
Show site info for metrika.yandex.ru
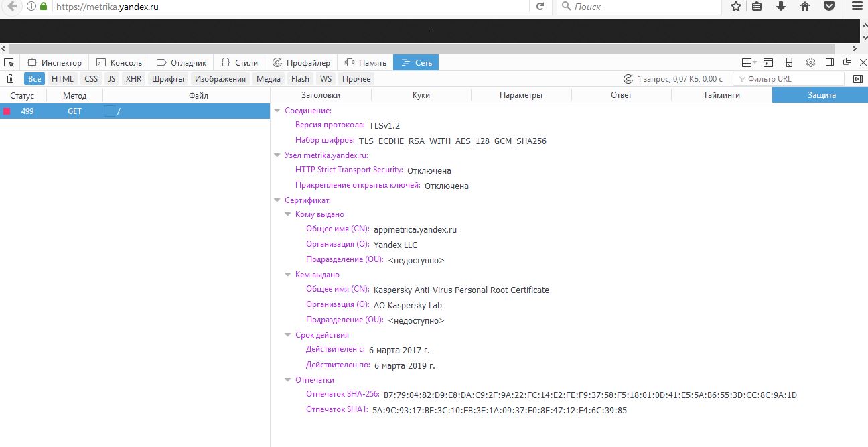pos(31,7)
